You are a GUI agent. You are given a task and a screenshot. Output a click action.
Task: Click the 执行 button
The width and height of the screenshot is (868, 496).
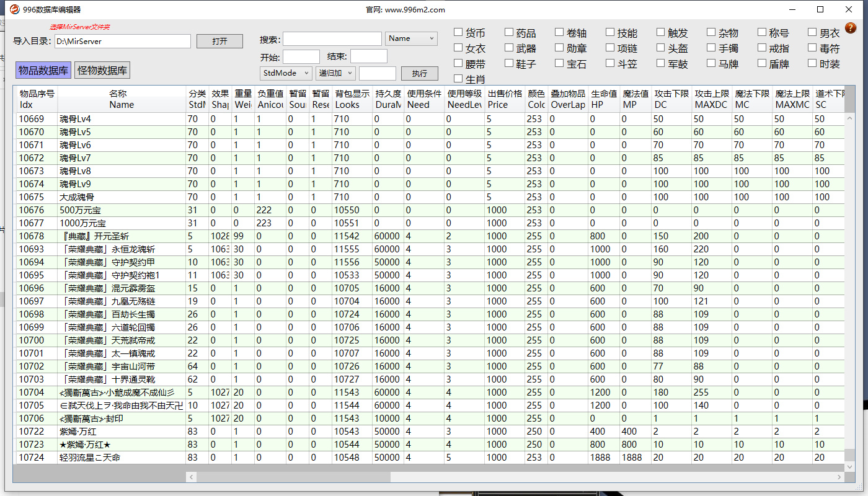click(x=419, y=73)
